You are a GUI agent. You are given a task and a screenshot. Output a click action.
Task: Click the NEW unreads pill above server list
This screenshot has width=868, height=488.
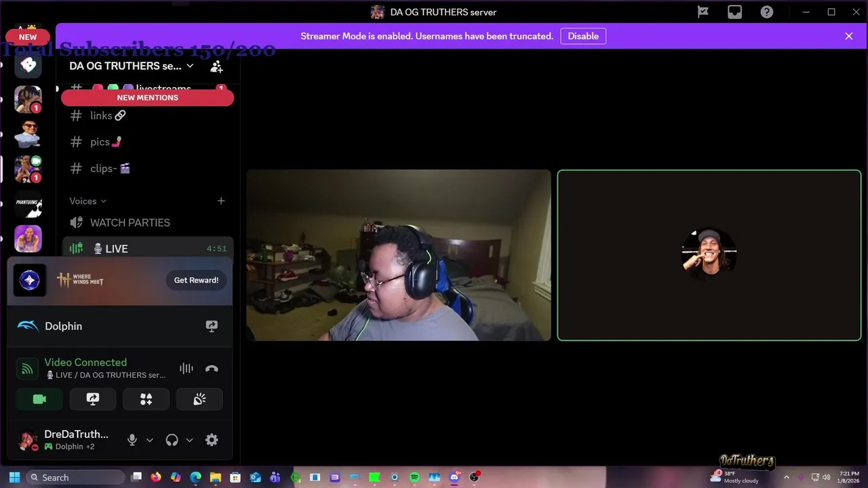(28, 37)
